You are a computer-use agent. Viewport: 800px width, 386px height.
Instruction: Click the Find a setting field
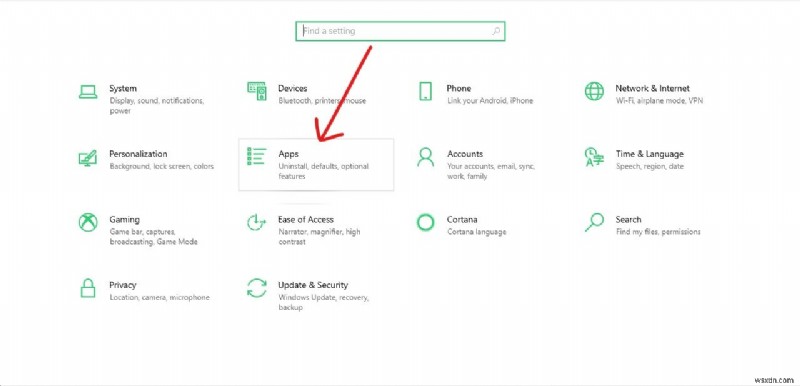tap(400, 31)
